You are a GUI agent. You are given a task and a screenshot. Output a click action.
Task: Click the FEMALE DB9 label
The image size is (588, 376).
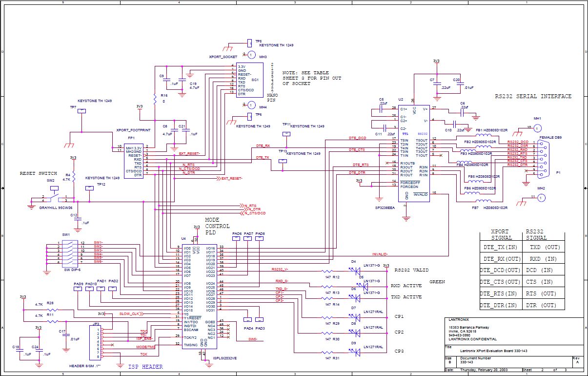click(549, 138)
